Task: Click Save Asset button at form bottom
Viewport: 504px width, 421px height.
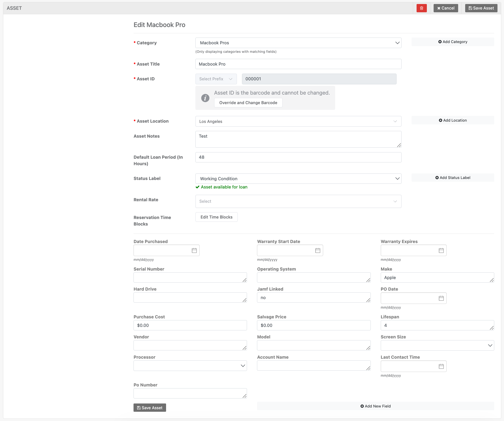Action: pos(150,408)
